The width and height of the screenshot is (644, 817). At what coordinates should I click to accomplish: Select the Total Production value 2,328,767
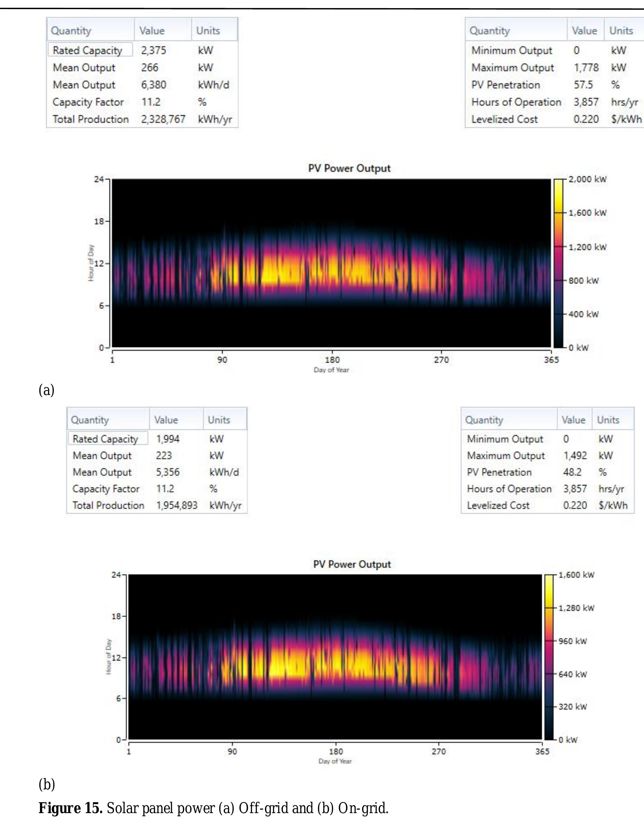click(163, 119)
